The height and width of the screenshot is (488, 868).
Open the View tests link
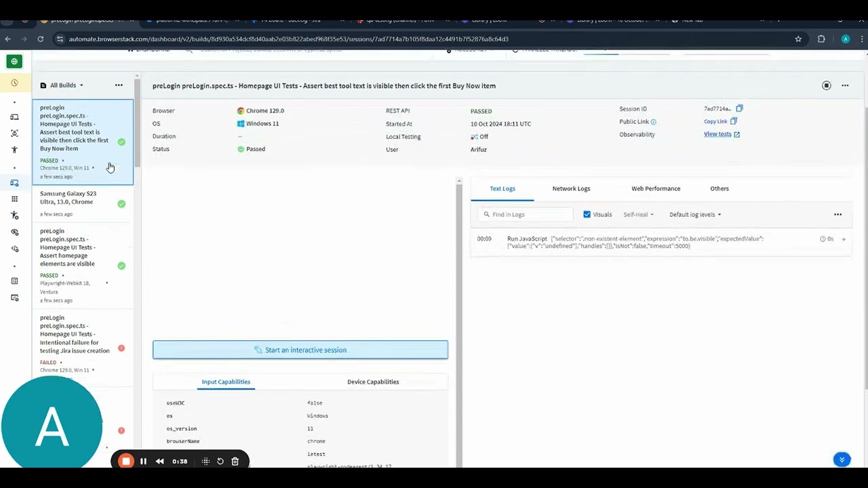(722, 134)
